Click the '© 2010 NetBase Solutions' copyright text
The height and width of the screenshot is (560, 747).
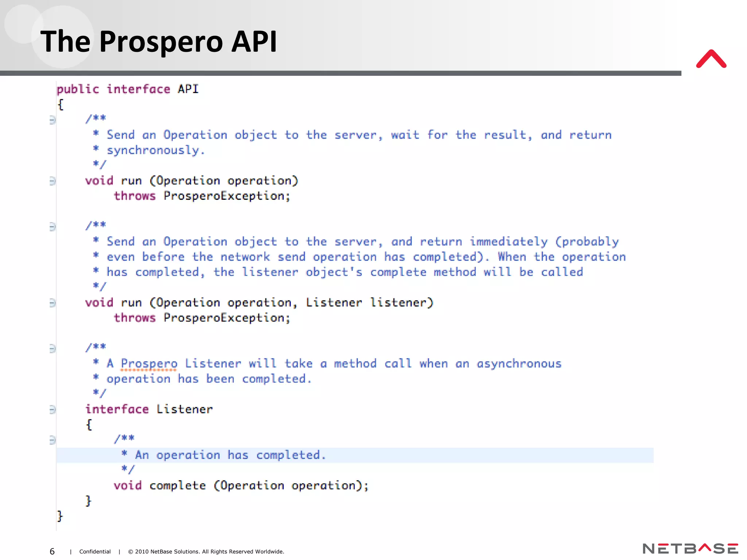[x=206, y=552]
